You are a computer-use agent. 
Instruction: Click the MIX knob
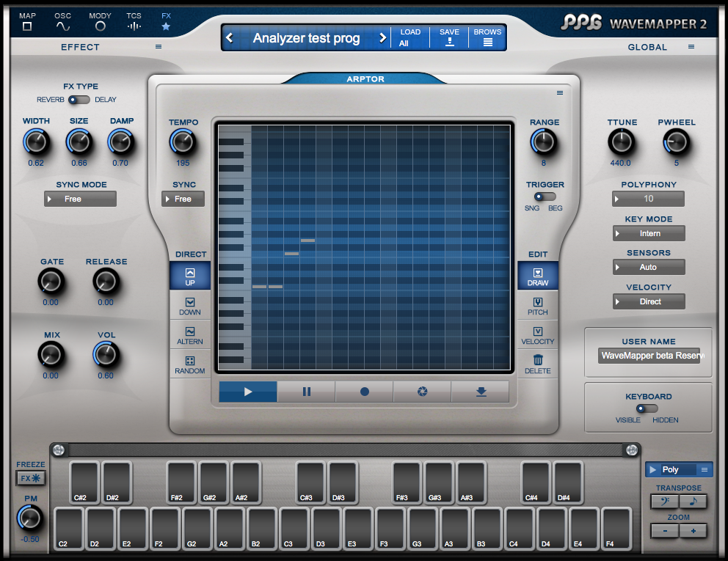[51, 355]
